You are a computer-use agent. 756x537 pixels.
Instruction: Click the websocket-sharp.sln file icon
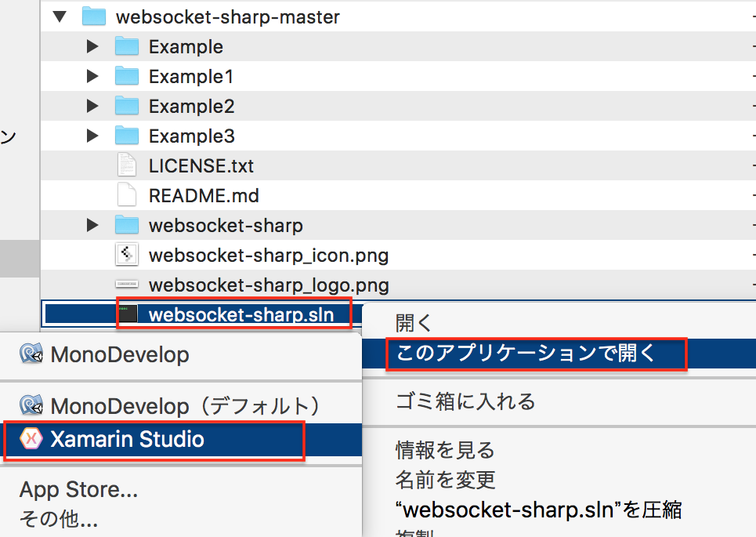[x=128, y=314]
